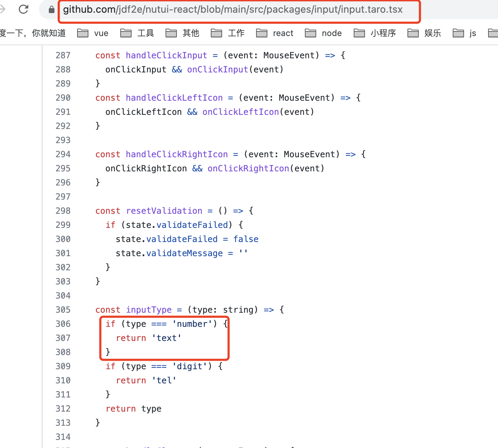Viewport: 498px width, 448px height.
Task: Click the vue bookmark folder icon
Action: click(83, 33)
